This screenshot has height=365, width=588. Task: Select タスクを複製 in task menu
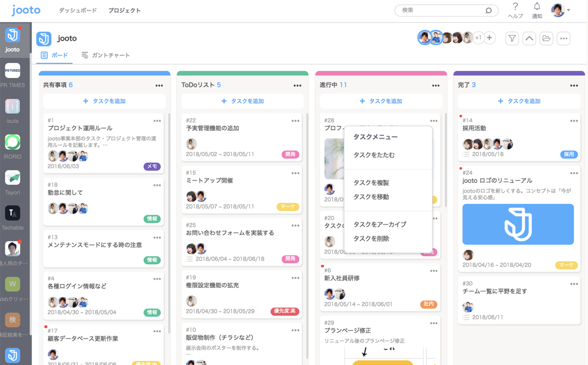click(371, 183)
